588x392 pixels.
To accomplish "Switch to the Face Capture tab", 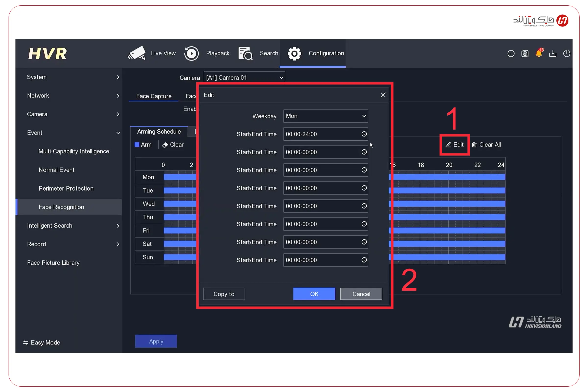I will [x=154, y=96].
